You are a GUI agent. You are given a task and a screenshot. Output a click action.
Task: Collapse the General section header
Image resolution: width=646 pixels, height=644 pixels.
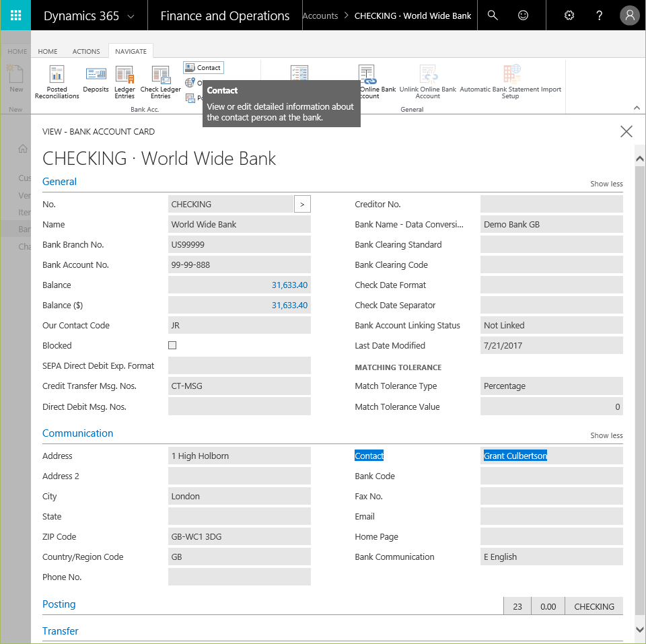(x=59, y=182)
